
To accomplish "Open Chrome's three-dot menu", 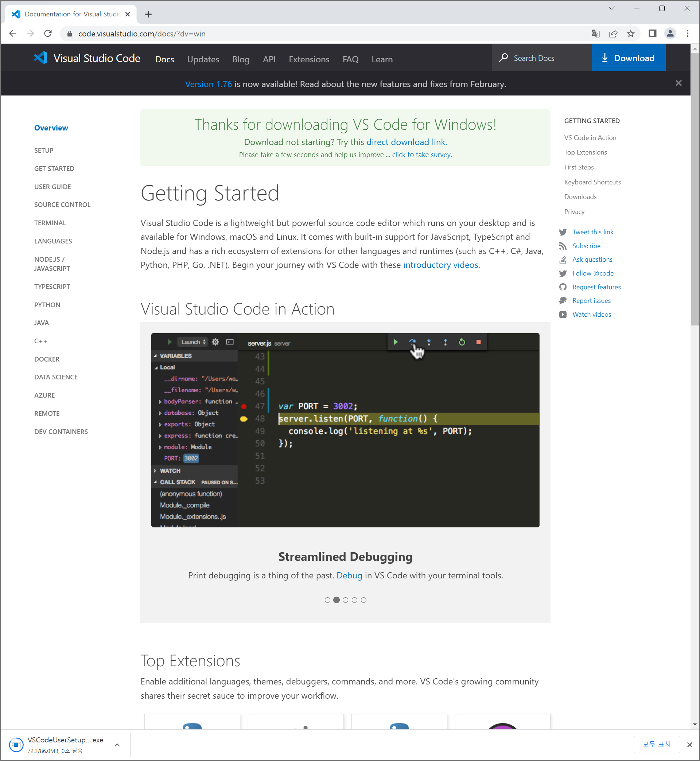I will pos(687,34).
